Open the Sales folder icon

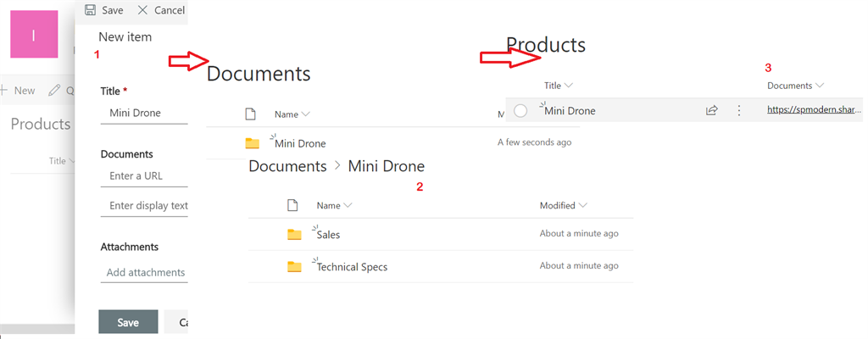click(x=294, y=235)
